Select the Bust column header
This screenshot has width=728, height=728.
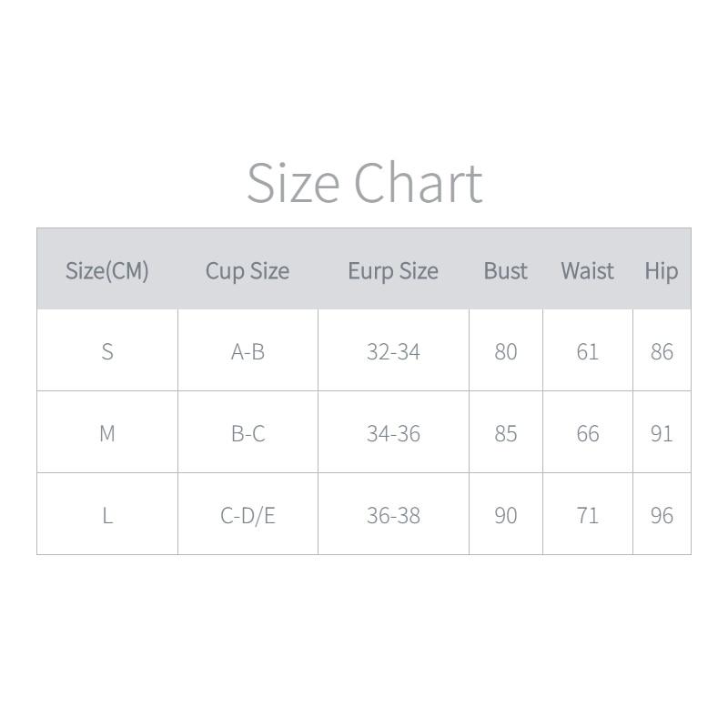(x=505, y=270)
